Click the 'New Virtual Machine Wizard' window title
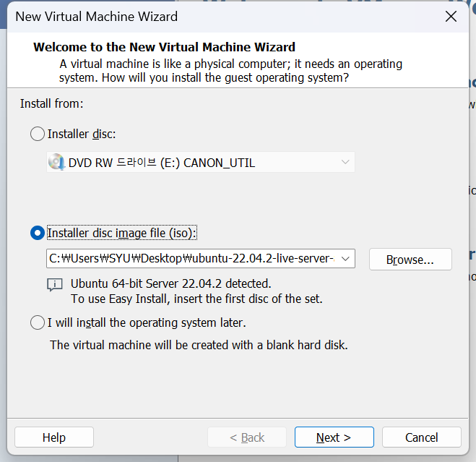This screenshot has width=476, height=462. (97, 17)
